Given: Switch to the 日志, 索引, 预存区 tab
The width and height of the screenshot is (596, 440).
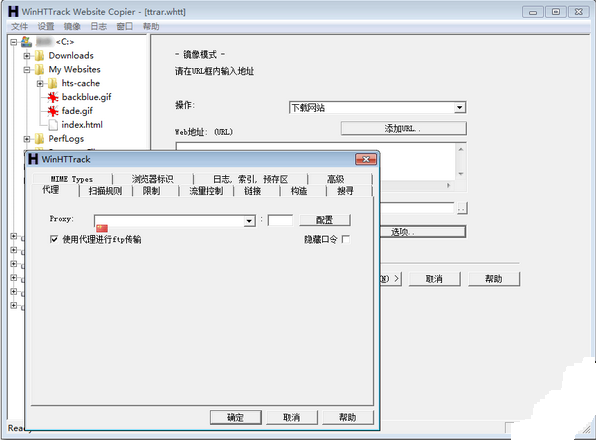Looking at the screenshot, I should 250,179.
